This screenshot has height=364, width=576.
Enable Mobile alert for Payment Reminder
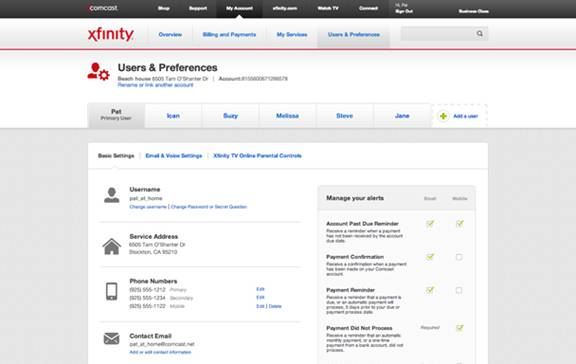point(459,291)
